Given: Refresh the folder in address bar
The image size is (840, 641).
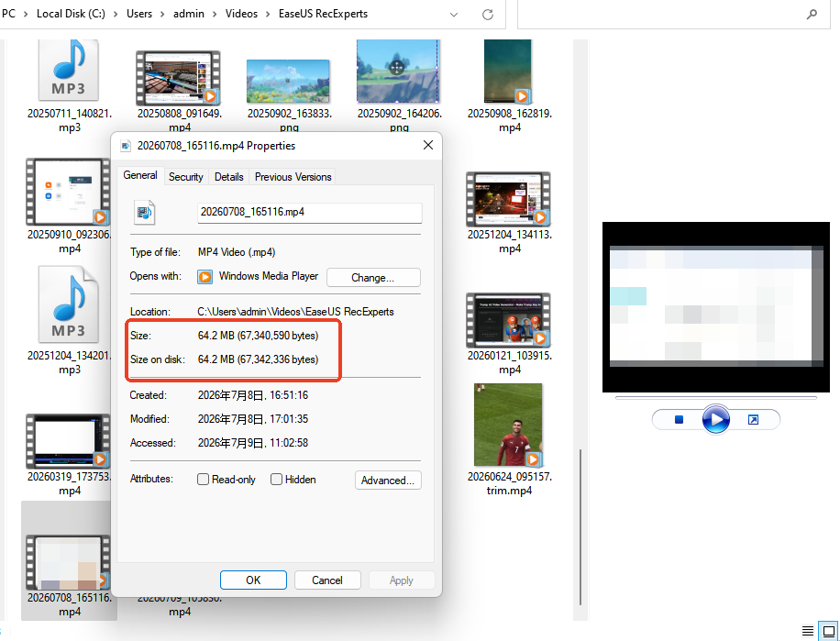Looking at the screenshot, I should pyautogui.click(x=488, y=15).
